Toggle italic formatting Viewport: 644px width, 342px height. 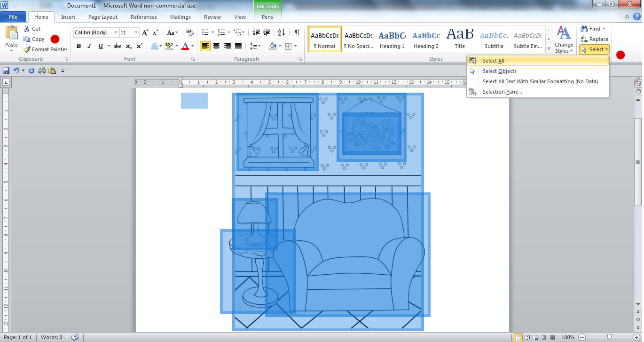89,46
